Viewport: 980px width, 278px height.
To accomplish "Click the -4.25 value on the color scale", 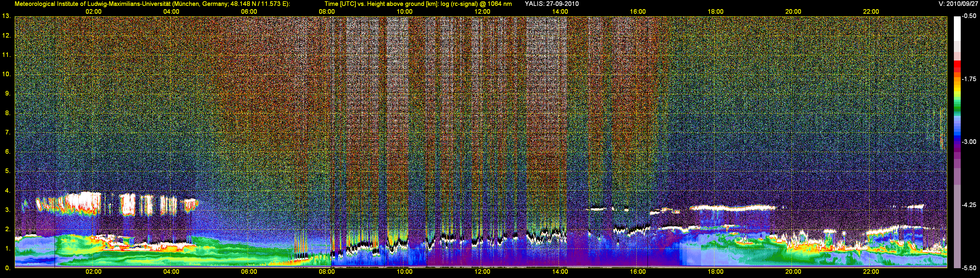I will click(969, 205).
